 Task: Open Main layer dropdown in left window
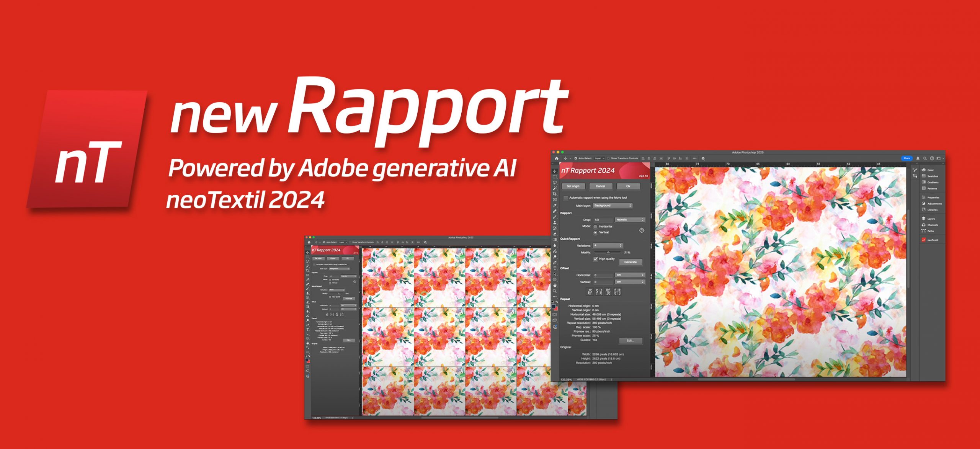point(340,269)
